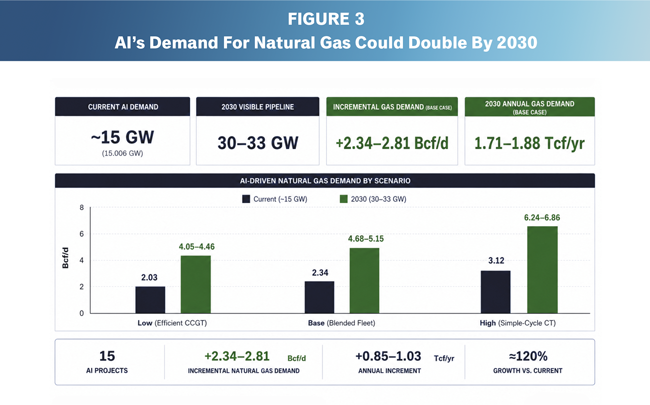650x405 pixels.
Task: Click the 'INCREMENTAL NATURAL GAS DEMAND' caption
Action: point(244,371)
